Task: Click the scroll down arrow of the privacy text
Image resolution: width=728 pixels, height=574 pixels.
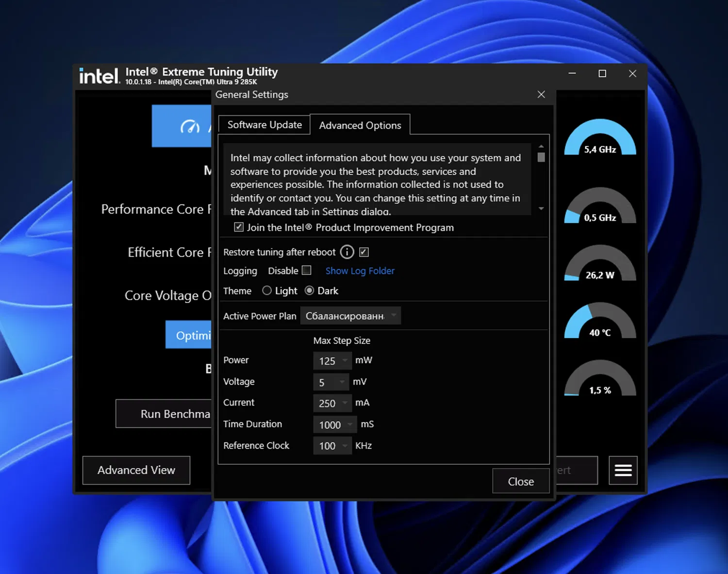Action: pyautogui.click(x=541, y=209)
